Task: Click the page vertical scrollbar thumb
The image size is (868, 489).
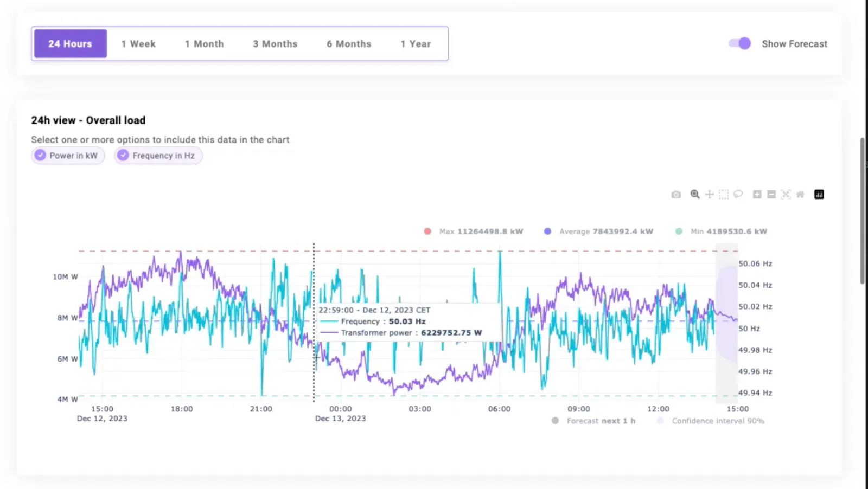Action: 863,210
